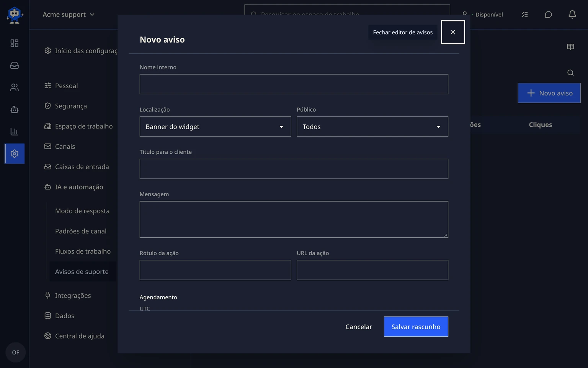588x368 pixels.
Task: Select Padrões de canal submenu item
Action: pyautogui.click(x=81, y=231)
